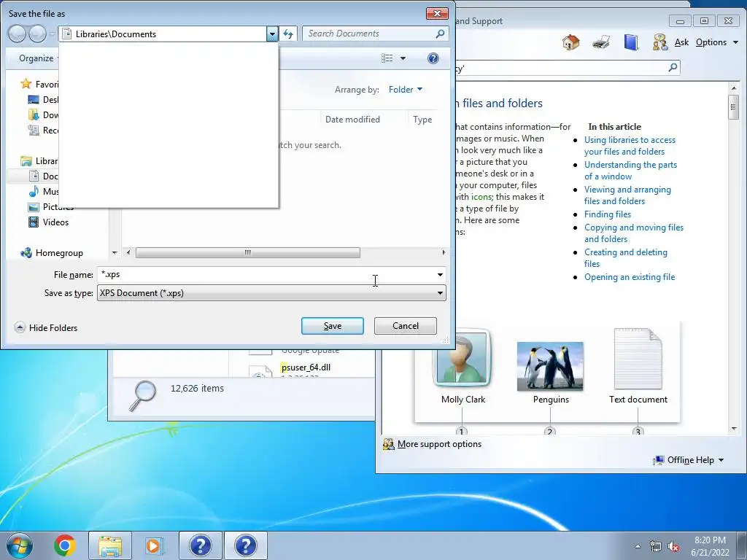The height and width of the screenshot is (560, 747).
Task: Open the File name dropdown arrow
Action: (x=440, y=274)
